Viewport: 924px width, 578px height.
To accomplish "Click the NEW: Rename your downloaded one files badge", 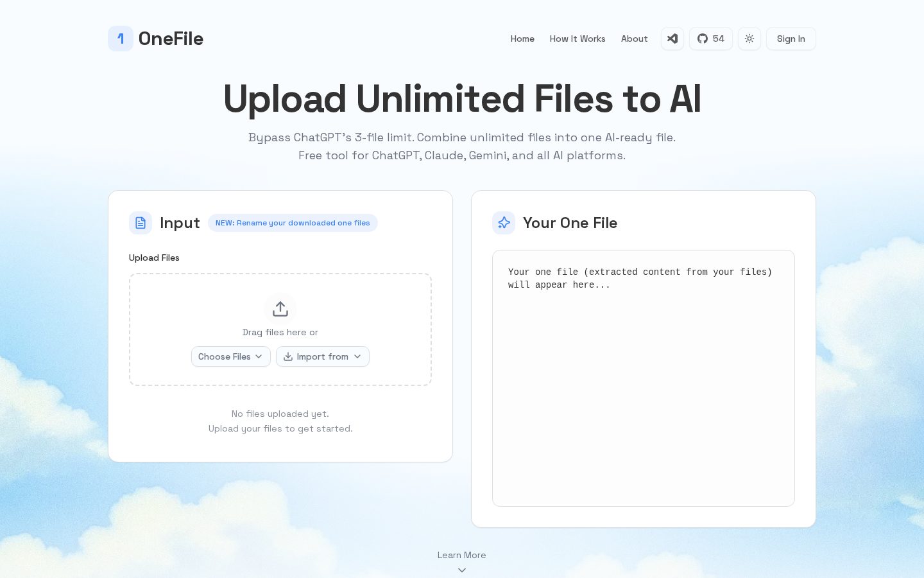I will pos(293,223).
